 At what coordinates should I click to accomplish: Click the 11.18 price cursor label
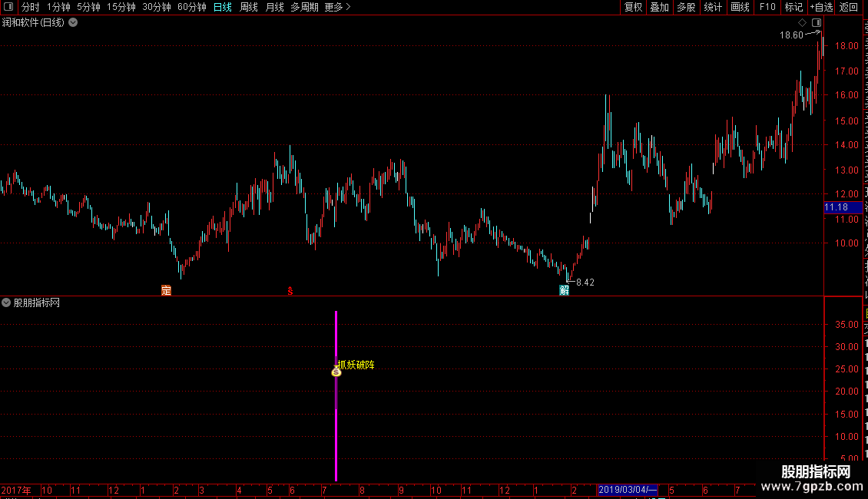843,207
